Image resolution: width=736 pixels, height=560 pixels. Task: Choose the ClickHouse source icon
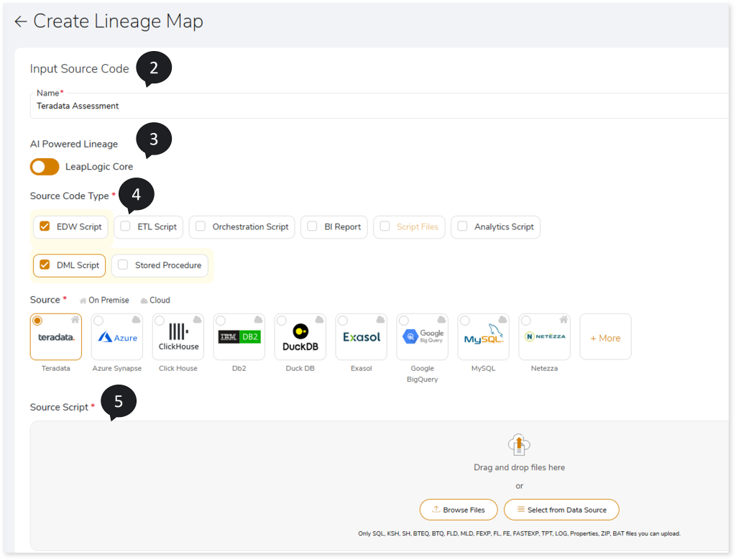(178, 337)
